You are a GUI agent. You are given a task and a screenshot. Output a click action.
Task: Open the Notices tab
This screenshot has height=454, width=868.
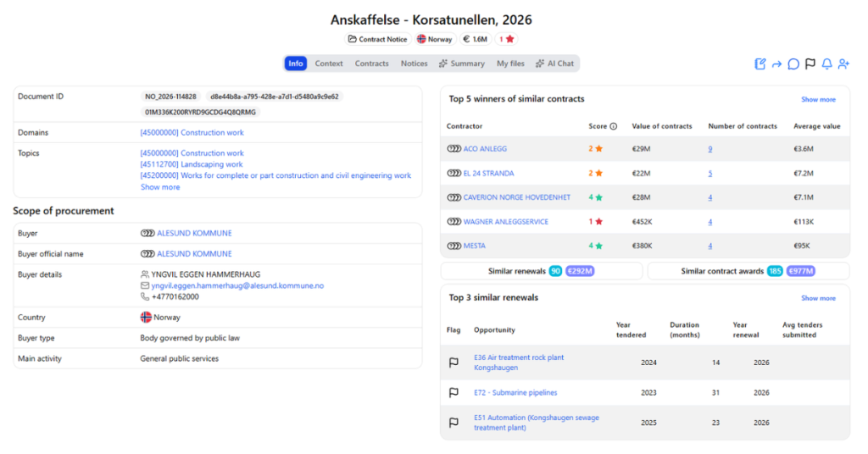coord(414,64)
